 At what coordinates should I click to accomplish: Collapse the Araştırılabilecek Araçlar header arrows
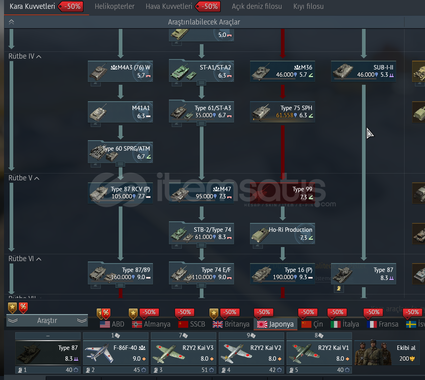11,22
